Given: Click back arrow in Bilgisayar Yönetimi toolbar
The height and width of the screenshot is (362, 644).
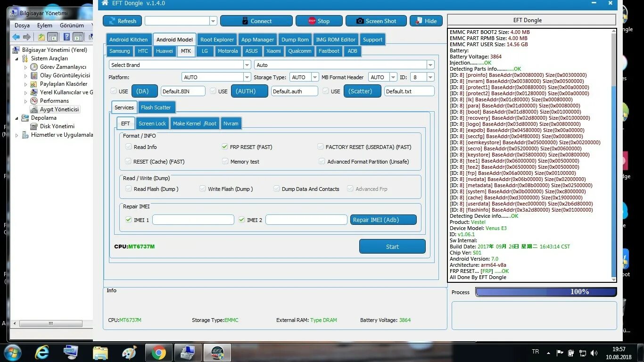Looking at the screenshot, I should (x=16, y=37).
